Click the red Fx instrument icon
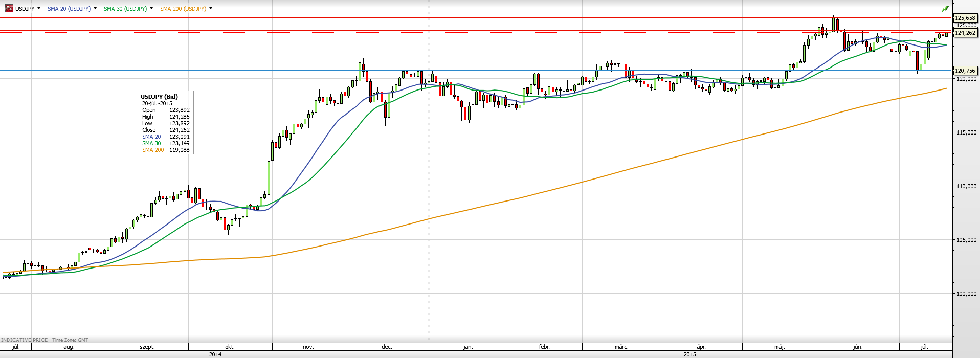The image size is (980, 358). coord(9,9)
